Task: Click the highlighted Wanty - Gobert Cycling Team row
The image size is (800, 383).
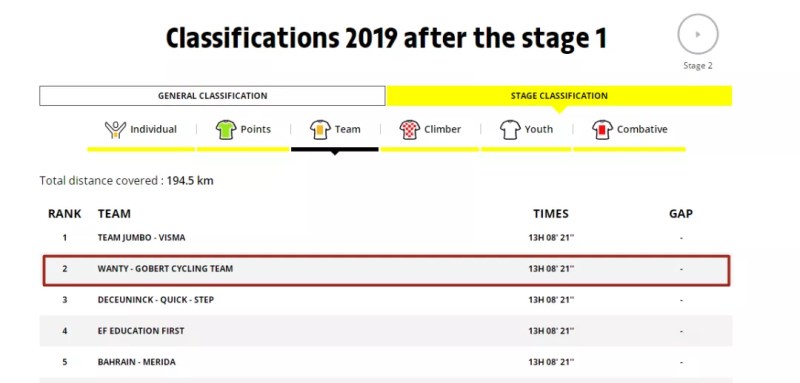Action: [x=386, y=269]
